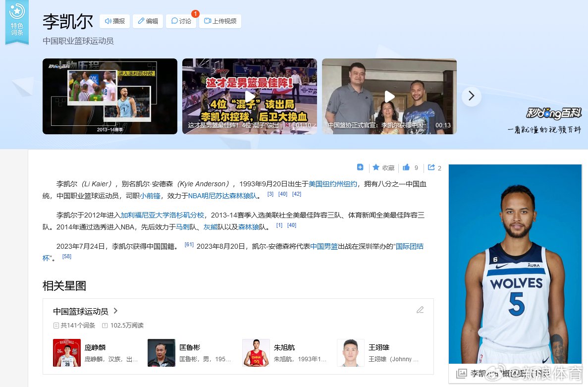
Task: Play the 中国篮协正式官宣 video
Action: click(389, 96)
